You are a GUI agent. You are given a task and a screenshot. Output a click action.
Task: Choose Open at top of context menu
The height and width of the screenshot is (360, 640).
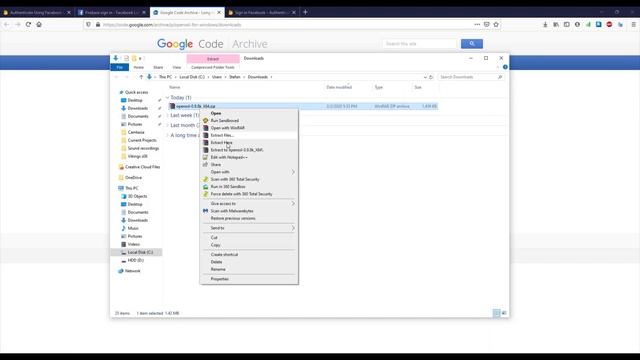pyautogui.click(x=216, y=113)
